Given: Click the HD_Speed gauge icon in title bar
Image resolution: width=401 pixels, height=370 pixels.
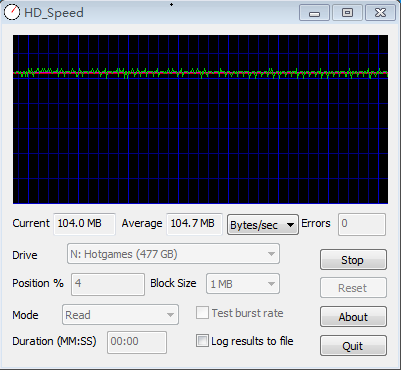Looking at the screenshot, I should point(12,13).
